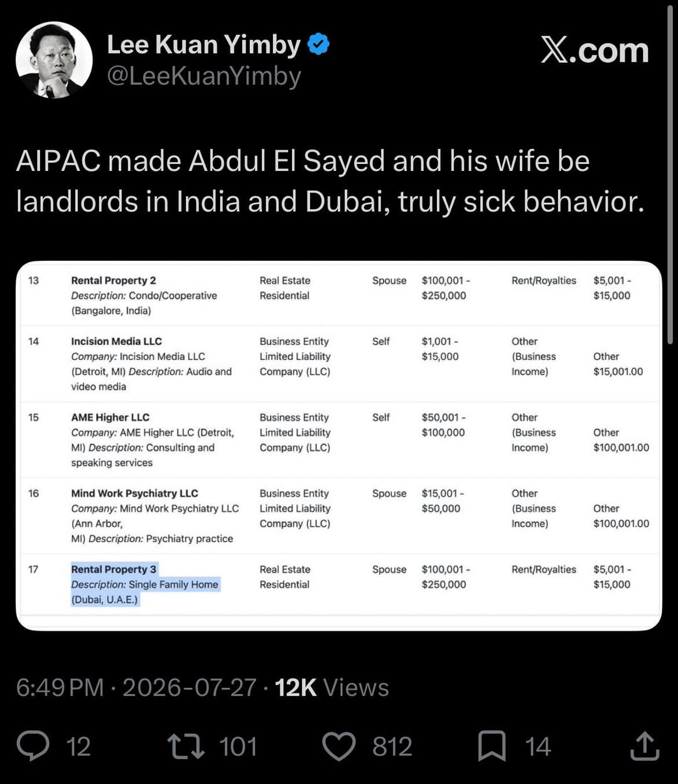
Task: Tap the repost arrows icon
Action: (186, 746)
